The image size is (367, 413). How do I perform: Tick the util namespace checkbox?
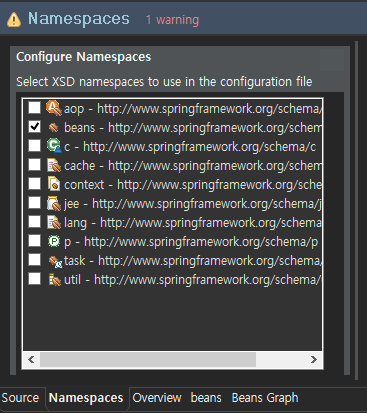34,279
